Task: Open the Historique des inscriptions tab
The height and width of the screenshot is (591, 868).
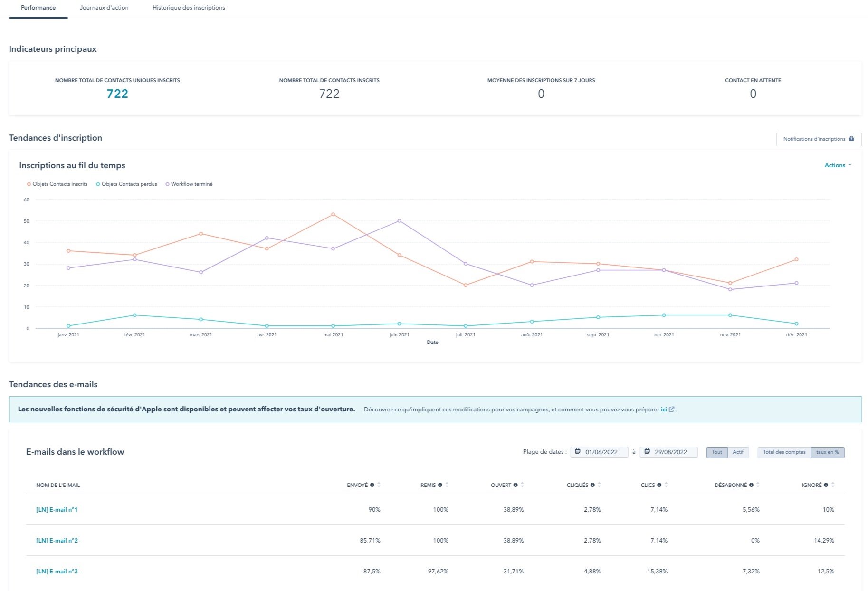Action: [x=189, y=8]
